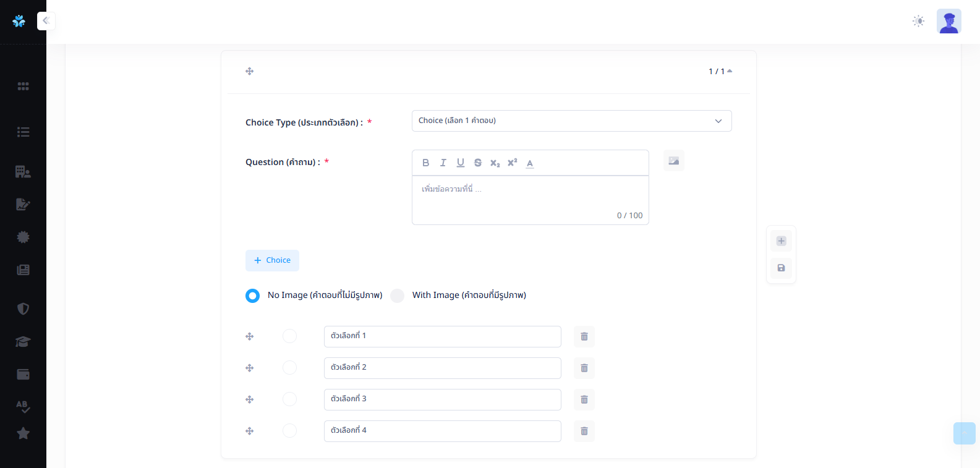The image size is (980, 468).
Task: Open the Choice Type dropdown
Action: coord(571,121)
